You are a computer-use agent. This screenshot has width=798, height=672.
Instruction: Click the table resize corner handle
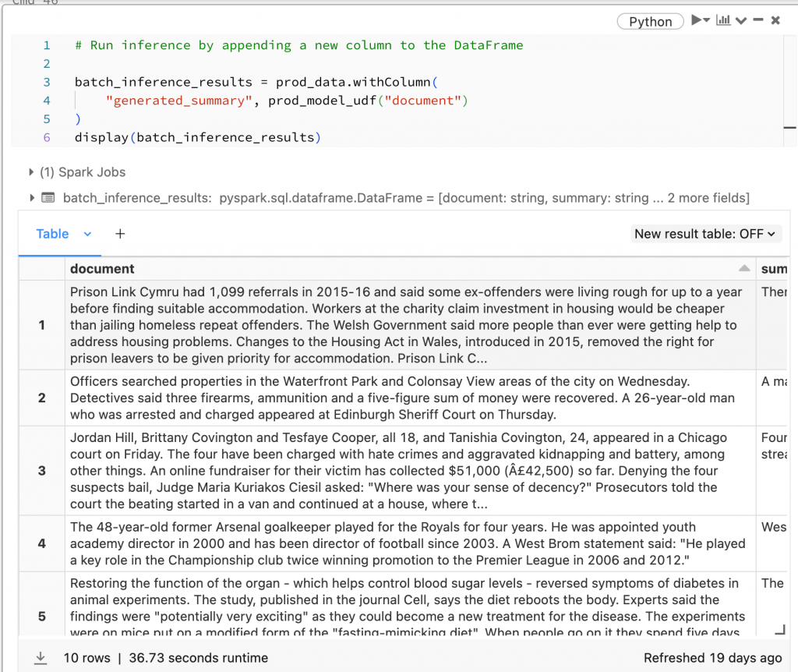(x=779, y=630)
